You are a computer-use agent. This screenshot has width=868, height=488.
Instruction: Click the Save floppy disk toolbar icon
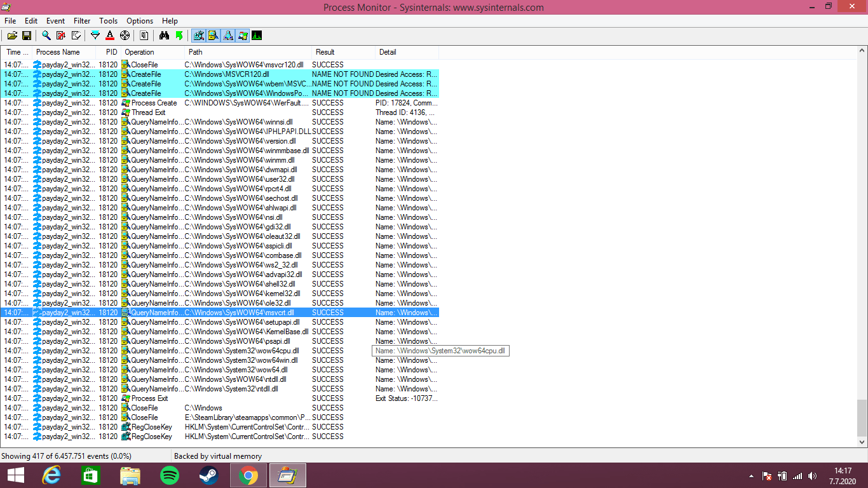27,36
